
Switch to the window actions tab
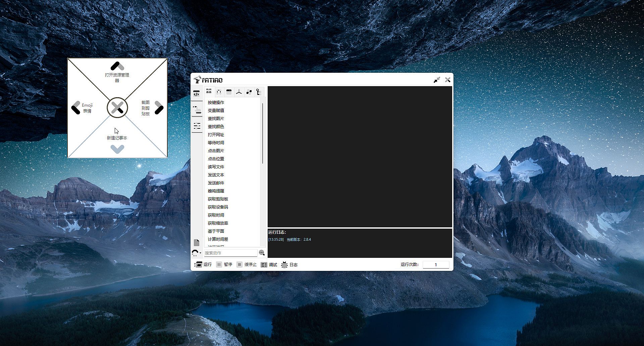click(229, 92)
